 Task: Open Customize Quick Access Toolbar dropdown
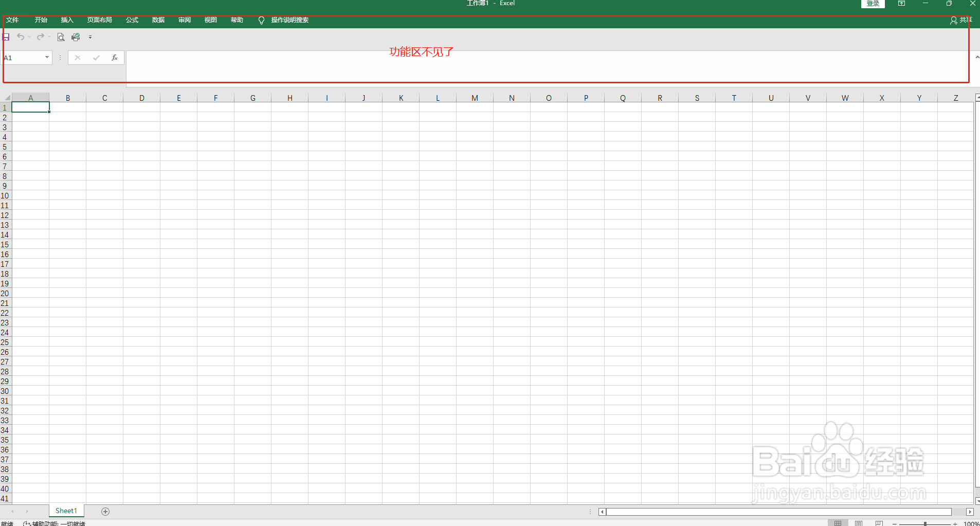coord(90,37)
